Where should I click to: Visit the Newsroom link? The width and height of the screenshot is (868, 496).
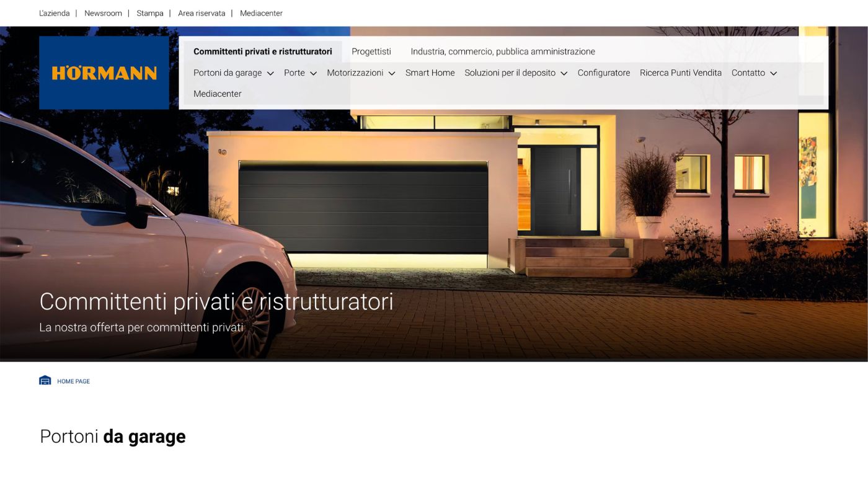103,13
